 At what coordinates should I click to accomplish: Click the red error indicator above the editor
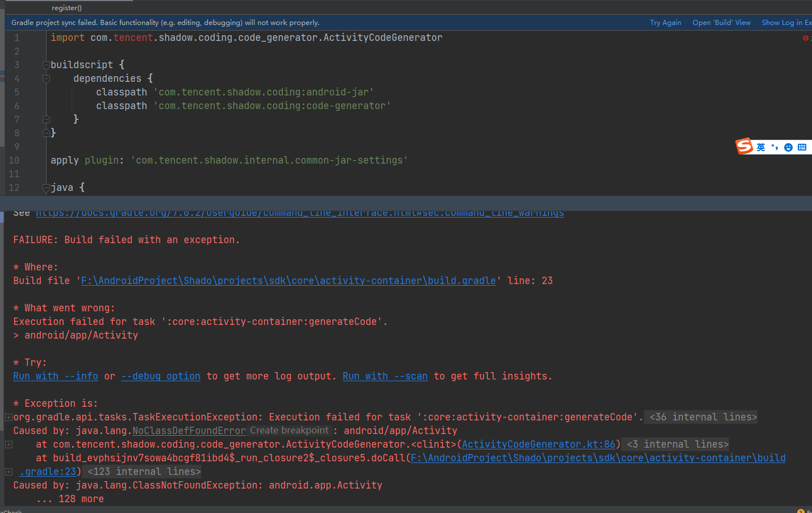point(805,38)
